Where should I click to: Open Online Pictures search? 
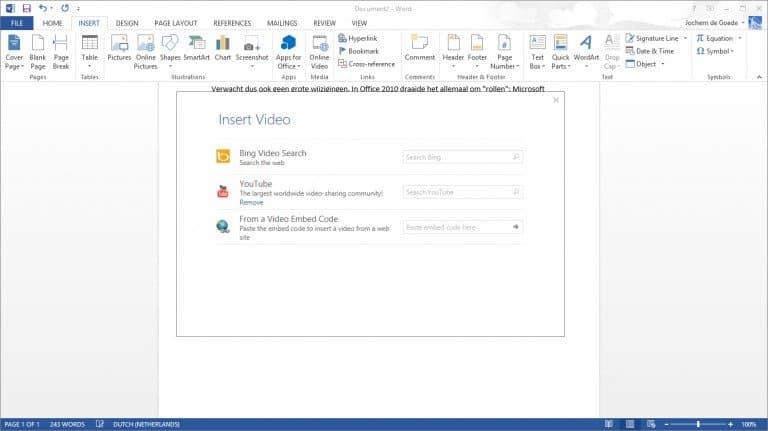point(145,52)
